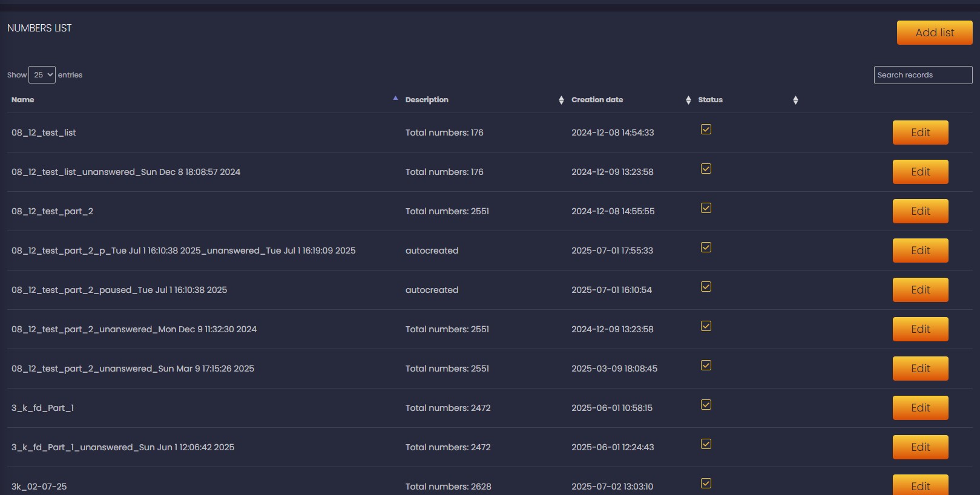
Task: Edit the 08_12_test_part_2 list
Action: (x=920, y=211)
